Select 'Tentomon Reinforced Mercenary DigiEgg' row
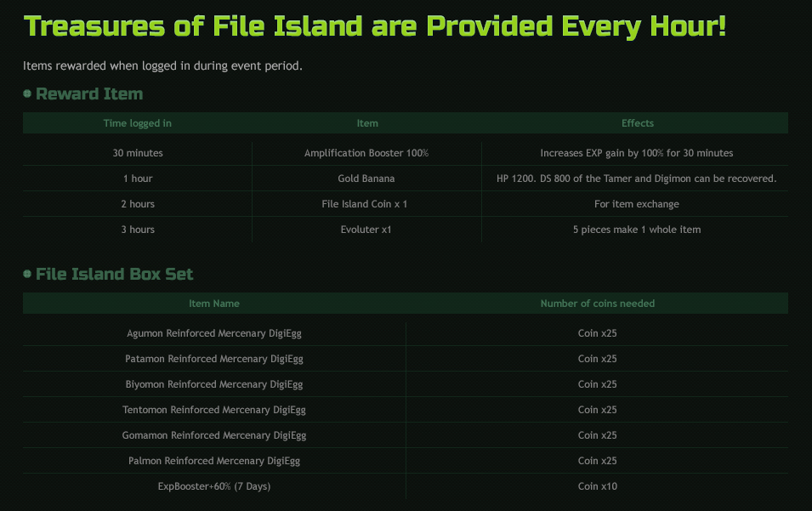Screen dimensions: 812x511 point(406,410)
